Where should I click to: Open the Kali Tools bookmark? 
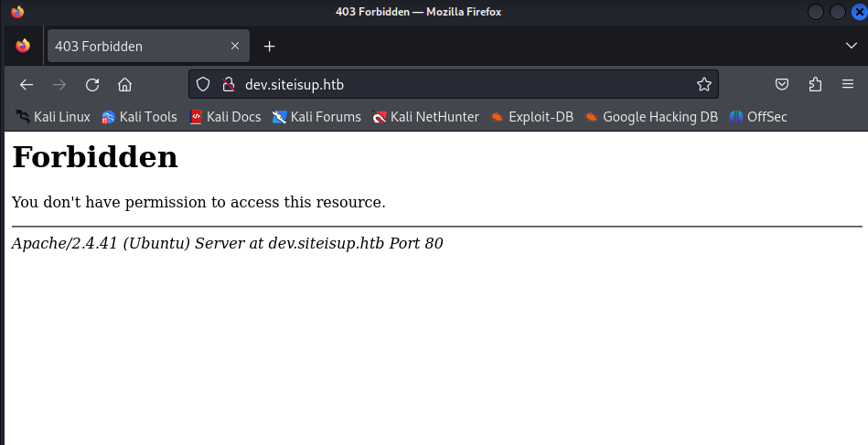(139, 117)
